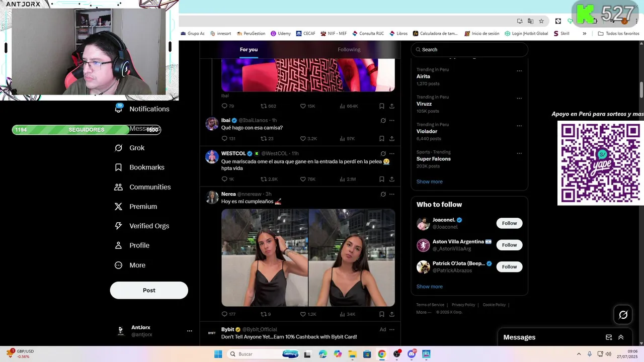The width and height of the screenshot is (644, 362).
Task: Like Nerea's birthday tweet
Action: pyautogui.click(x=303, y=314)
